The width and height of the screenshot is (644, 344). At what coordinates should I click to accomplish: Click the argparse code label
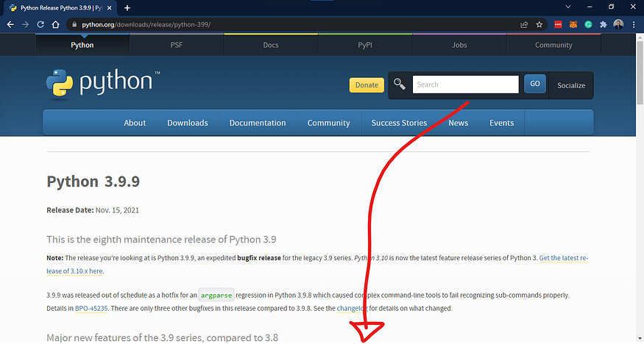coord(216,295)
